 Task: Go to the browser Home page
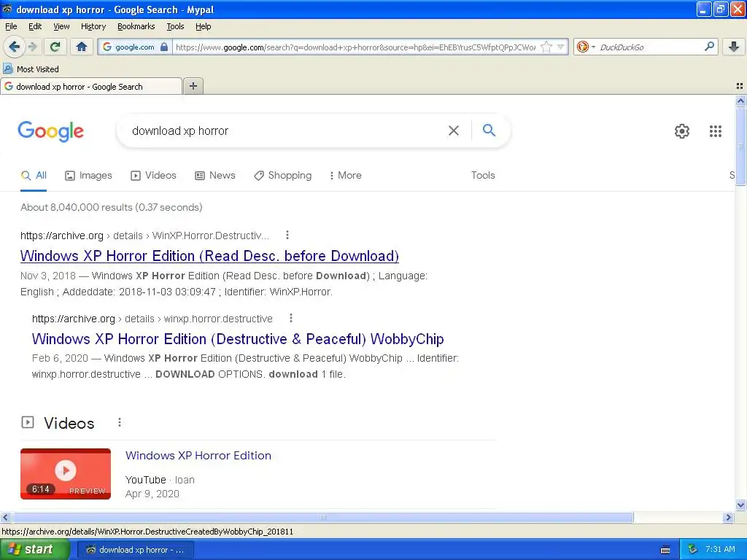[x=82, y=47]
